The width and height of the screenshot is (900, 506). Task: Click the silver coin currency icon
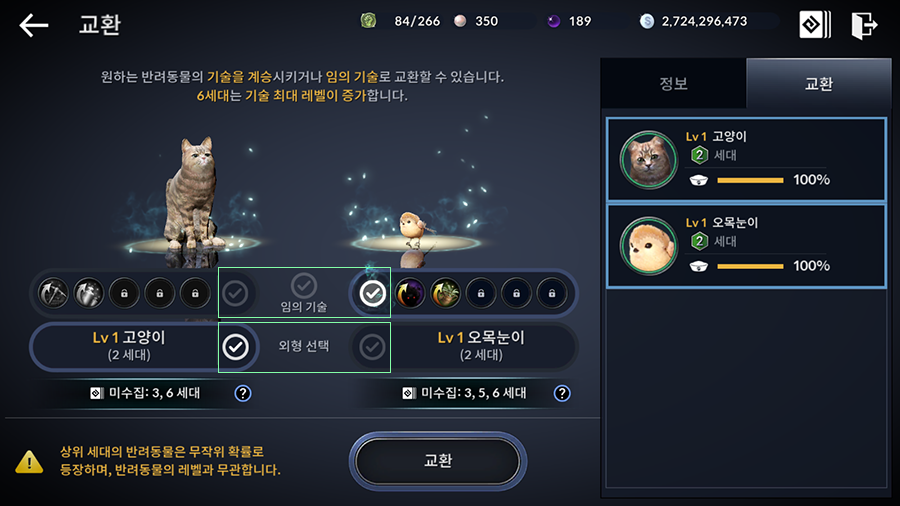coord(647,21)
